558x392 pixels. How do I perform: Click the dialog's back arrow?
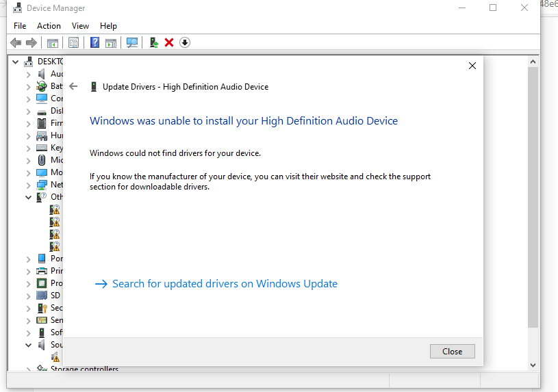(x=73, y=86)
